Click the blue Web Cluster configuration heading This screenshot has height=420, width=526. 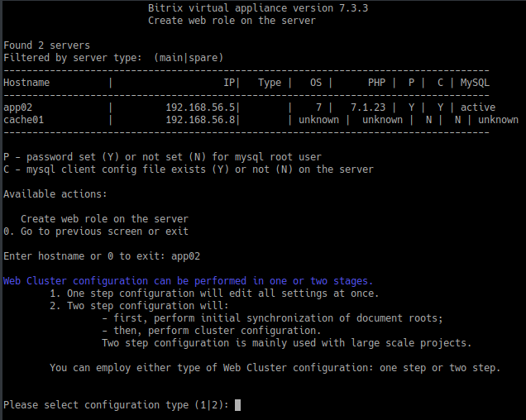point(188,281)
